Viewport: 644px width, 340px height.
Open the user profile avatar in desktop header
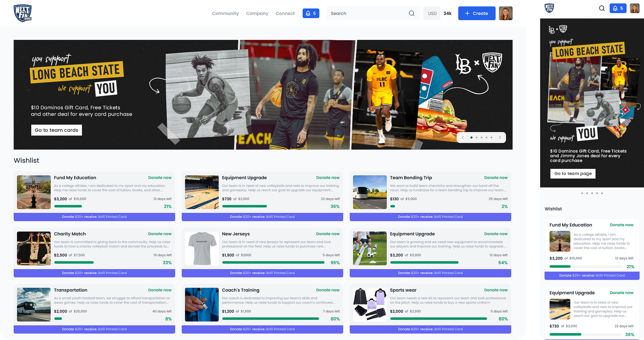tap(506, 13)
